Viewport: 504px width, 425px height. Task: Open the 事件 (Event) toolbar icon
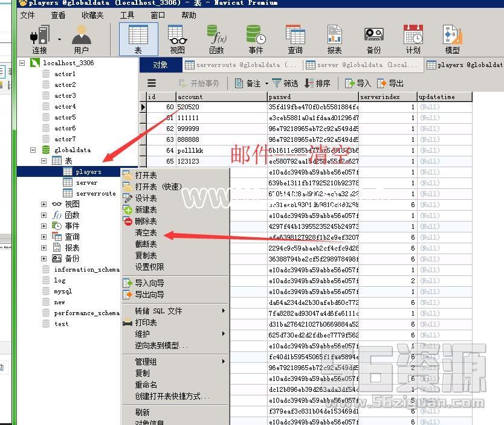(256, 39)
